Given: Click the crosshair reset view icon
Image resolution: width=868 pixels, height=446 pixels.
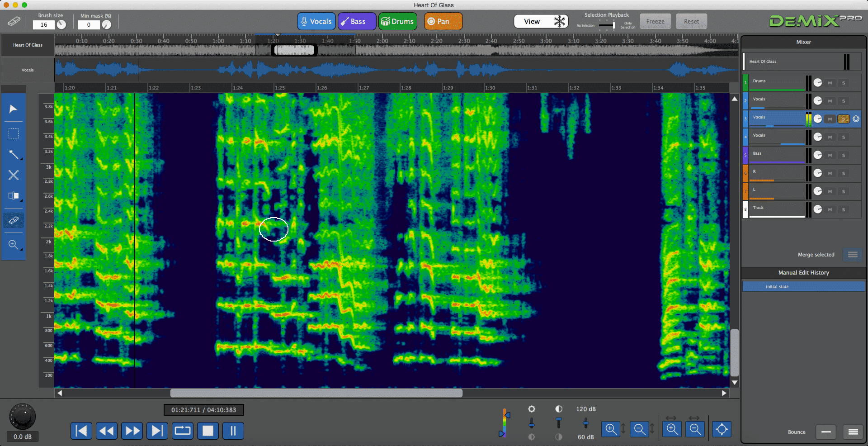Looking at the screenshot, I should pos(722,429).
